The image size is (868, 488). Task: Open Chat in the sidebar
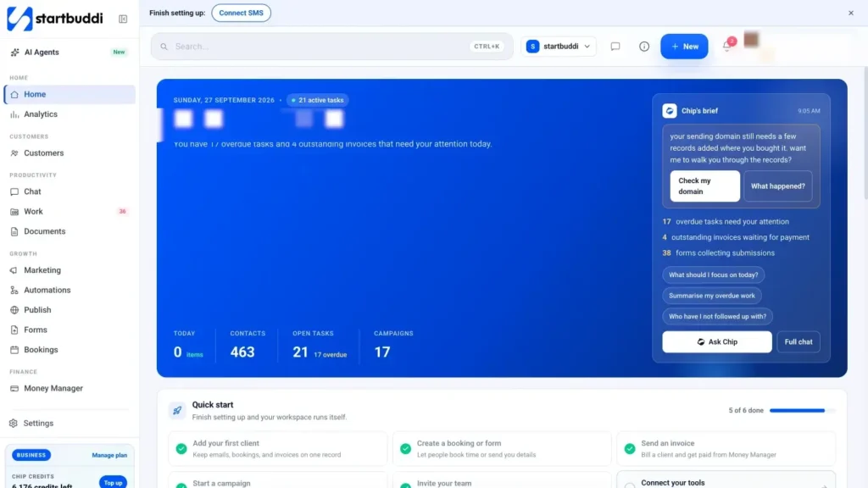coord(70,191)
